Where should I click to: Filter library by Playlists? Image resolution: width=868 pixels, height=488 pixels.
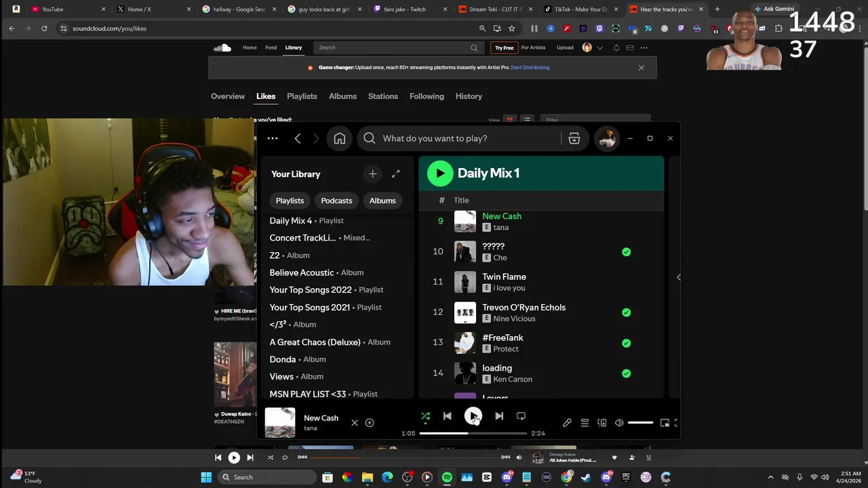(290, 201)
